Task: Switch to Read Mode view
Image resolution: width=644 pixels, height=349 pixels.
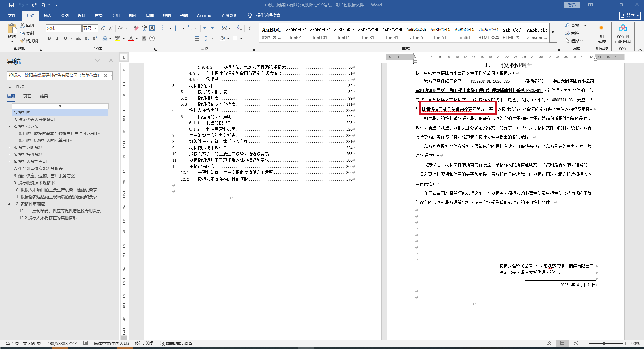Action: [549, 343]
